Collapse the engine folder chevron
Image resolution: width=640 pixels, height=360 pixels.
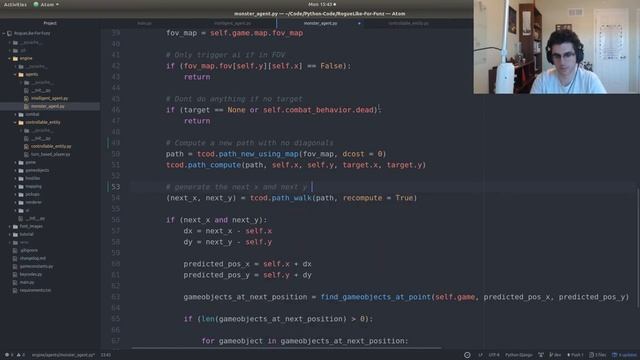click(9, 58)
